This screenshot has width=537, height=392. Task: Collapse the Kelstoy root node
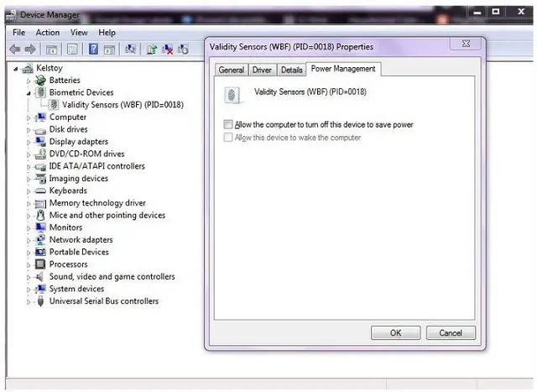(x=15, y=69)
